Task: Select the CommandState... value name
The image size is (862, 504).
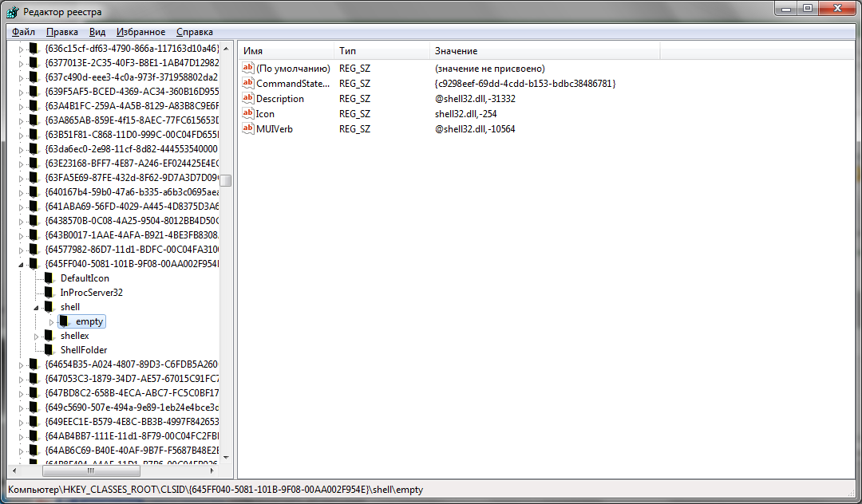Action: point(292,84)
